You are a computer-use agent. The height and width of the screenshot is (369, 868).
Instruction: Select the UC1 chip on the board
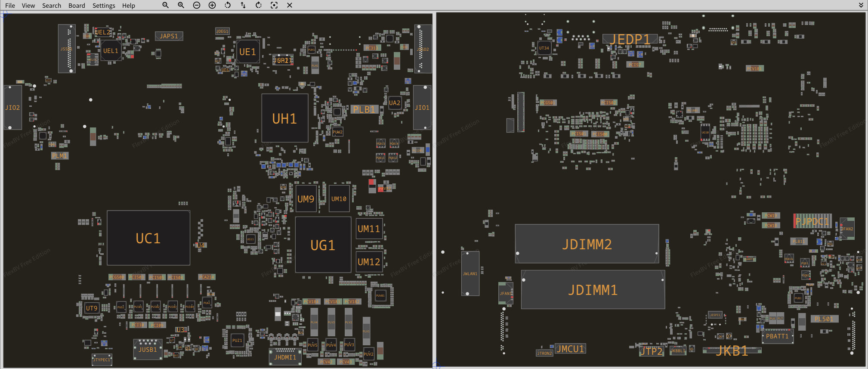pyautogui.click(x=148, y=238)
